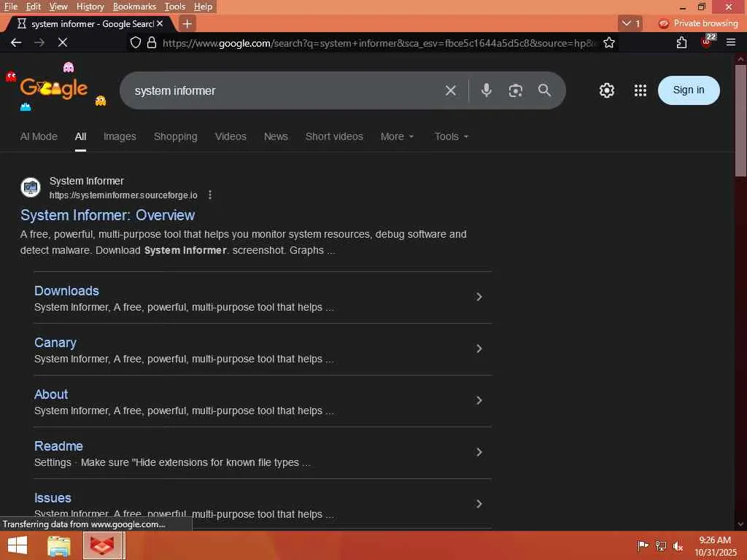The width and height of the screenshot is (747, 560).
Task: Switch to Images results tab
Action: [120, 136]
